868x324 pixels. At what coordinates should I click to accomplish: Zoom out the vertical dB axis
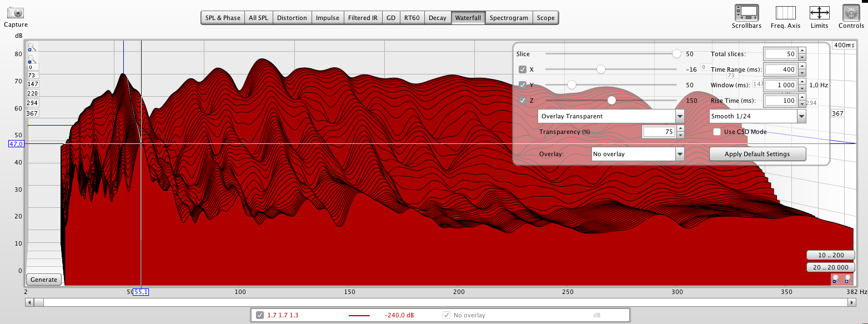[x=32, y=59]
